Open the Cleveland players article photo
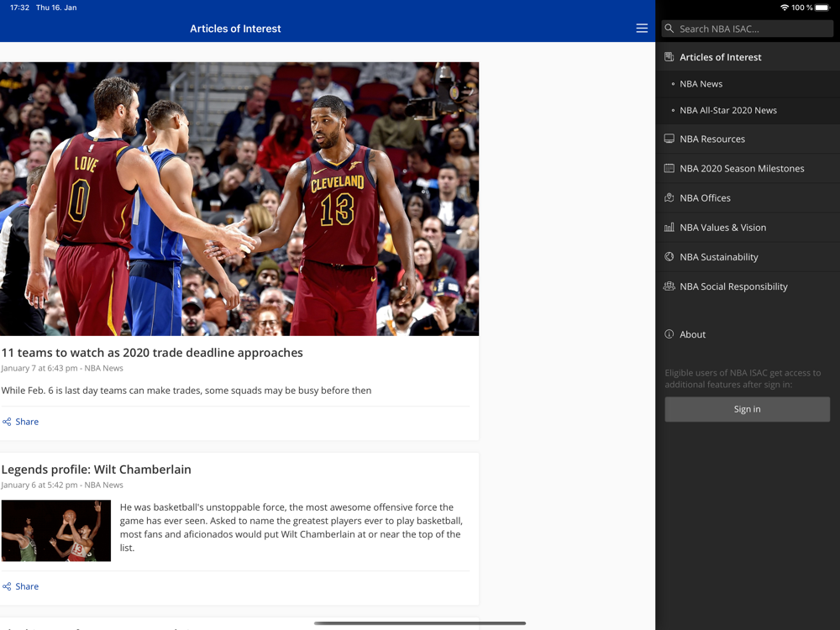Viewport: 840px width, 630px height. coord(239,199)
